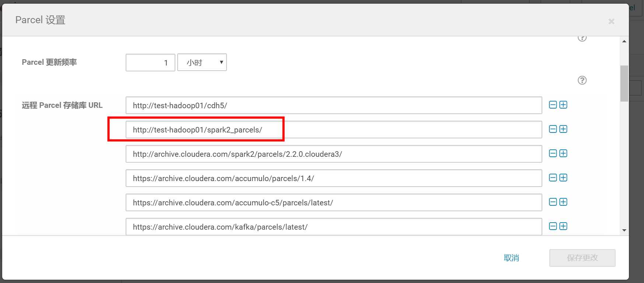Click the dialog scrollbar down arrow
Screen dimensions: 644x283
(624, 230)
